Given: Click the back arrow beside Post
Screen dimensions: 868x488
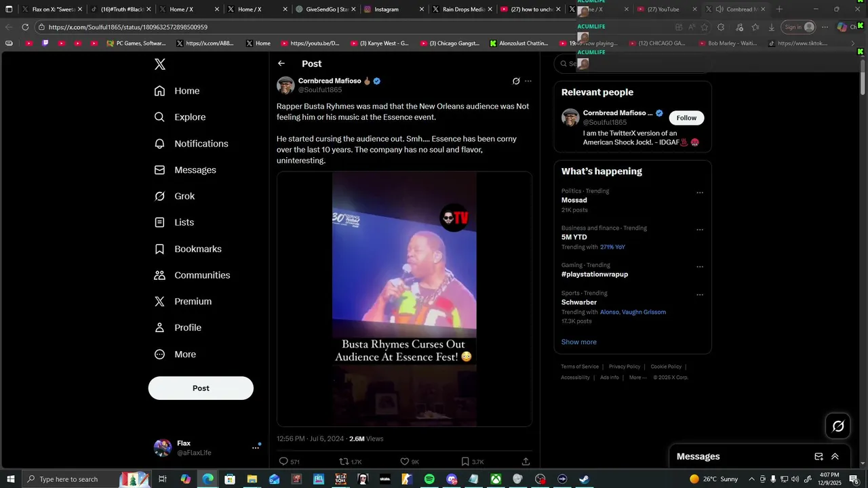Looking at the screenshot, I should 281,64.
